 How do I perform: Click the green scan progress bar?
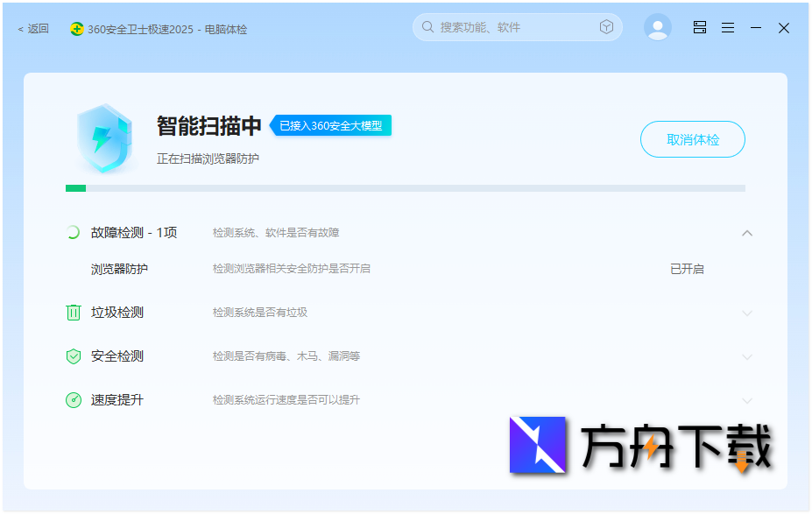point(75,187)
